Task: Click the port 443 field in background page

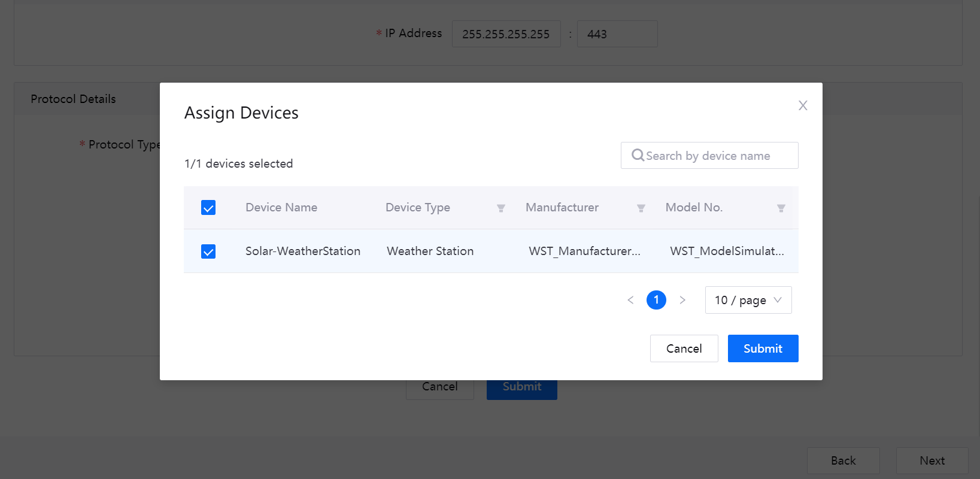Action: [617, 34]
